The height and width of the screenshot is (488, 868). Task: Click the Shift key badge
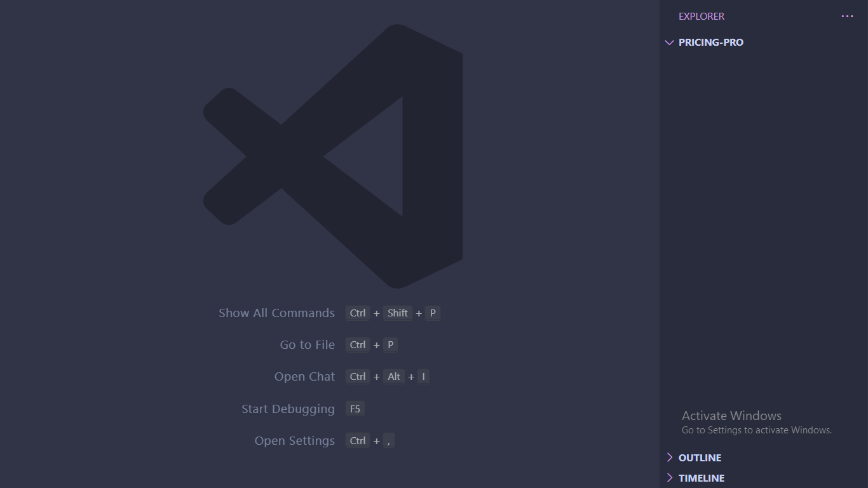pyautogui.click(x=398, y=313)
